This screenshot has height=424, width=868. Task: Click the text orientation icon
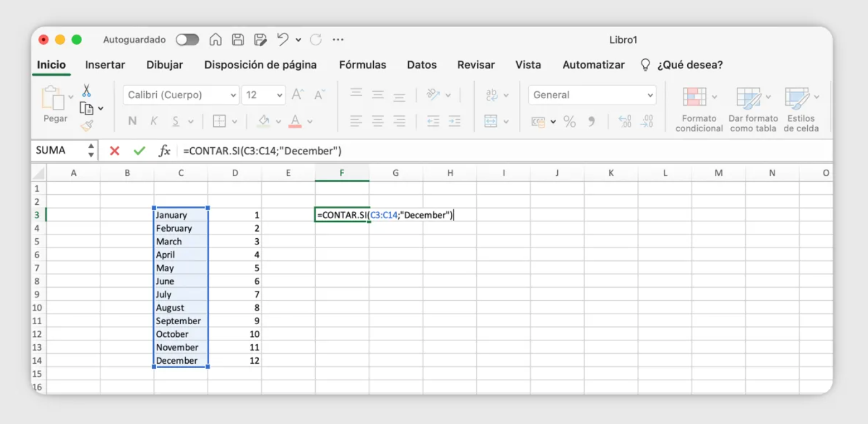click(433, 94)
